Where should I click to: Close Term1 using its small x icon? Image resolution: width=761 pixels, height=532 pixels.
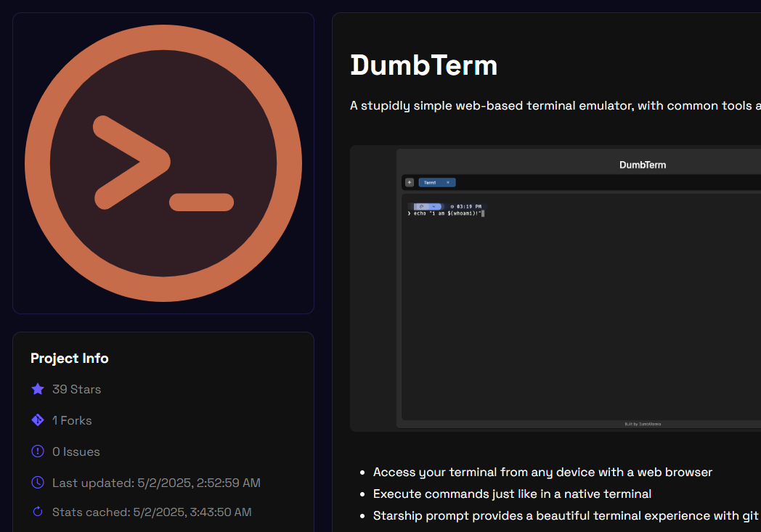point(448,183)
